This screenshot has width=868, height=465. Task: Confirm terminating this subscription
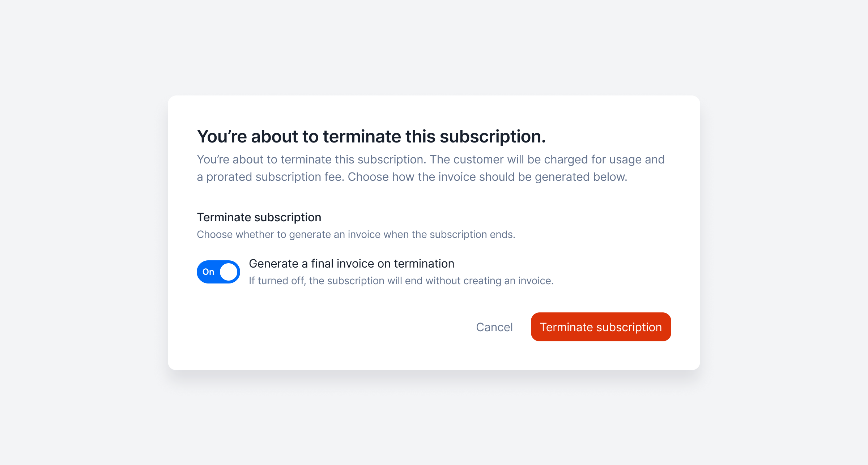[601, 327]
